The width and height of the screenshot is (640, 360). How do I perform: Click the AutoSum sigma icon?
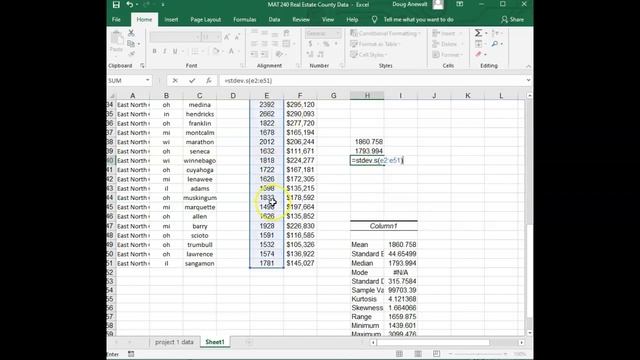point(478,33)
